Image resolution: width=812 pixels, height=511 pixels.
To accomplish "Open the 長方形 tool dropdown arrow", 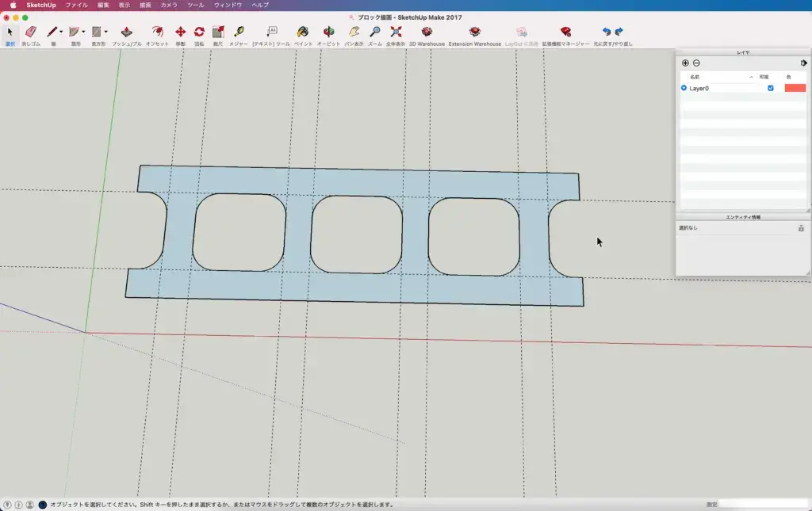I will [x=105, y=32].
